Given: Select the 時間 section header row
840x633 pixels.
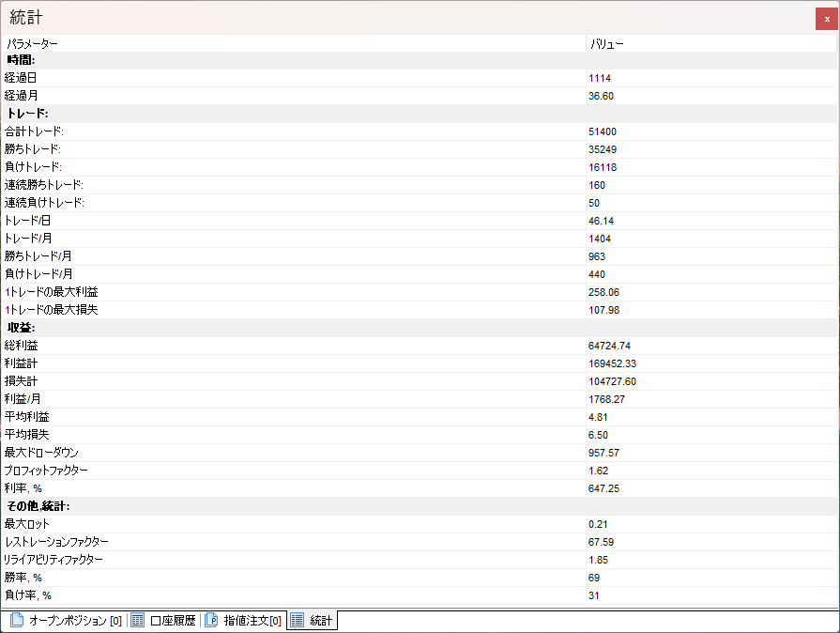Looking at the screenshot, I should point(22,60).
